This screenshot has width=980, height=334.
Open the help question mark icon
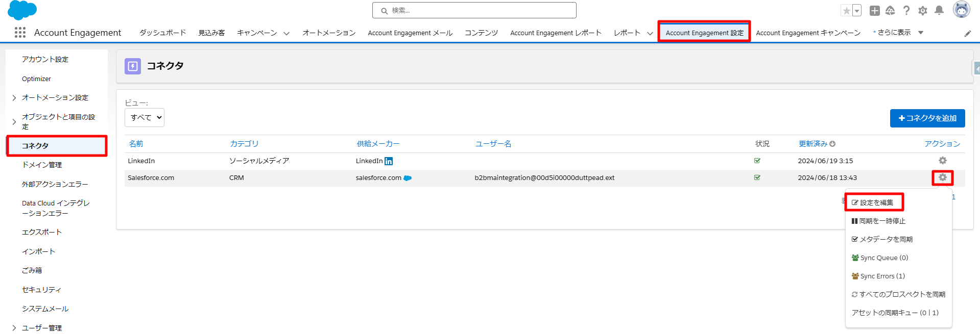tap(906, 10)
